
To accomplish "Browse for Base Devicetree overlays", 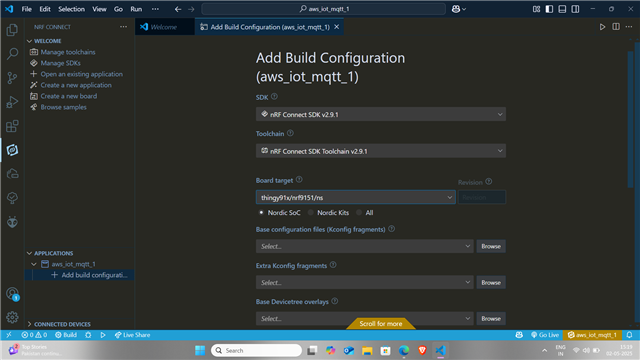I will 491,318.
